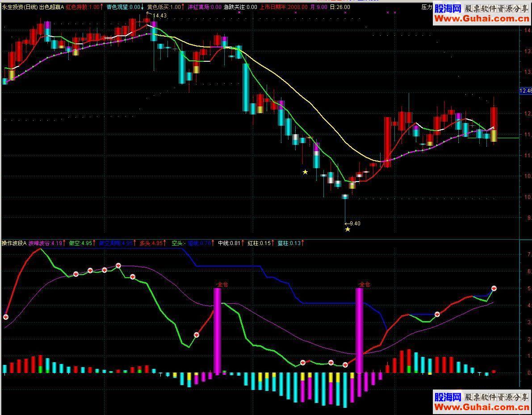
Task: Select the most recent red candlestick
Action: click(x=494, y=119)
